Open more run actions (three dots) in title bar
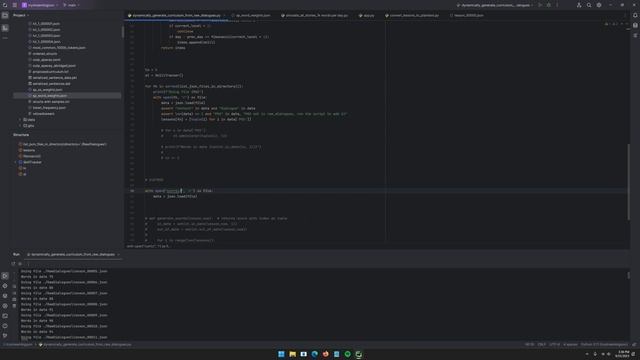This screenshot has height=360, width=640. pos(558,5)
